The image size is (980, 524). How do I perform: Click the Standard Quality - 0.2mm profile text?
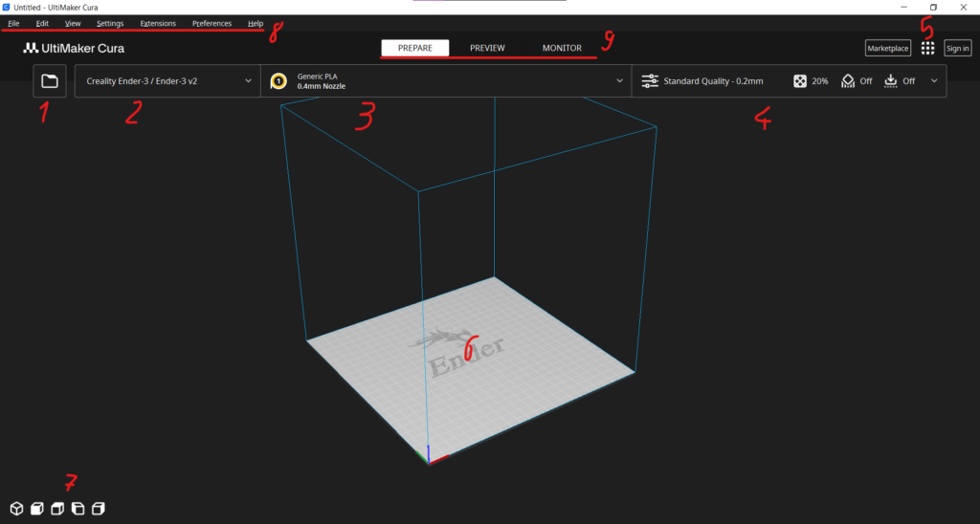[713, 81]
